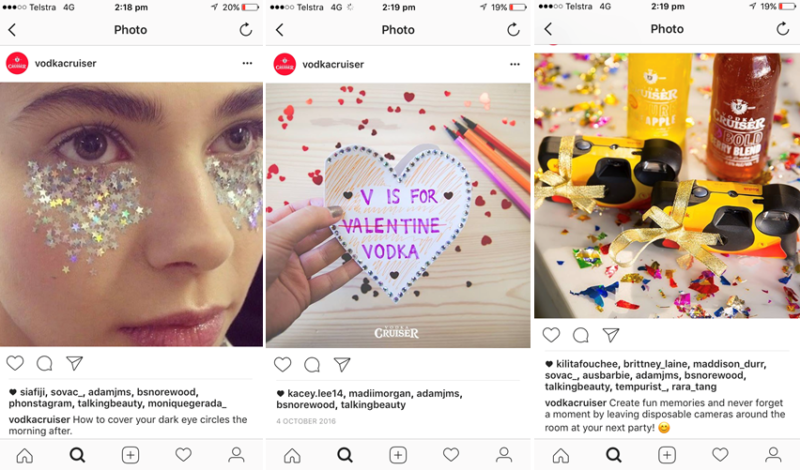Like the Valentine Vodka heart post

coord(283,364)
